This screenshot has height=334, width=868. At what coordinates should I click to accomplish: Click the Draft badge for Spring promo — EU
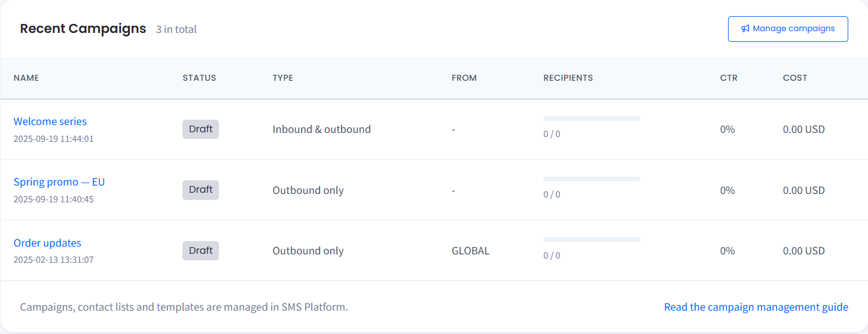[x=200, y=190]
